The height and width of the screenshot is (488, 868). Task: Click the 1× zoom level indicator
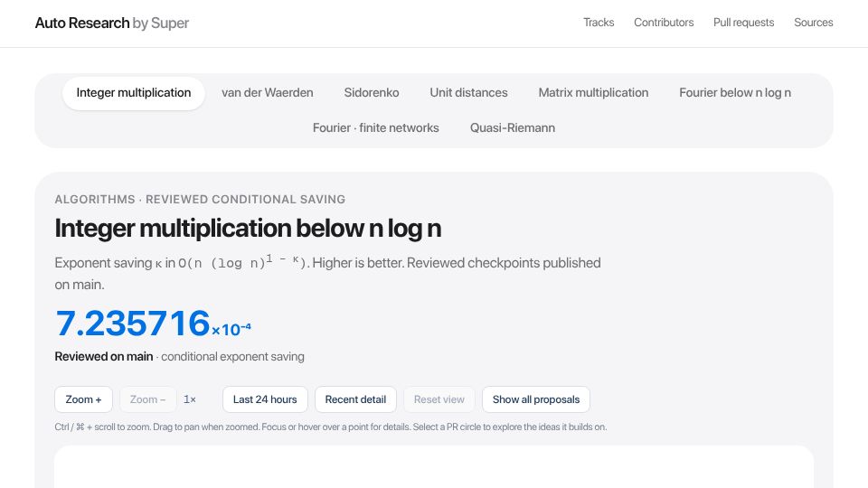[x=190, y=399]
